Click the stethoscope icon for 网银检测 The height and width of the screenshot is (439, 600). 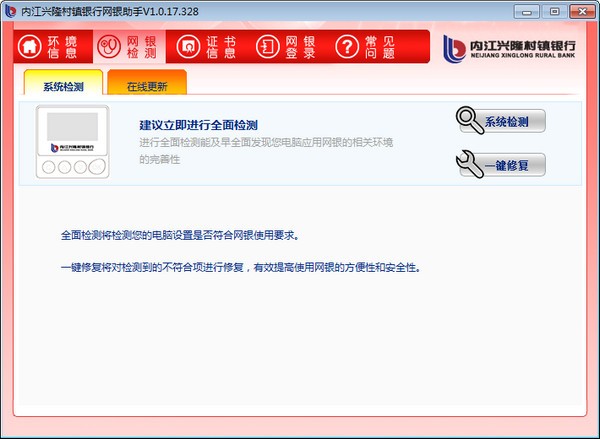(x=109, y=47)
